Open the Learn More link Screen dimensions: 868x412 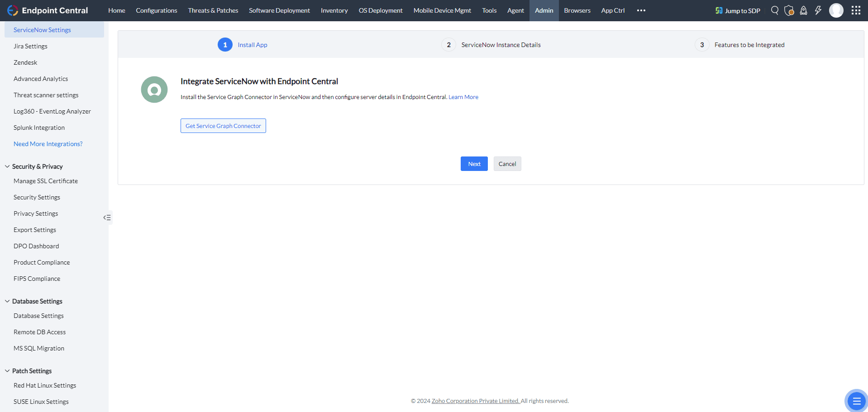[x=463, y=97]
